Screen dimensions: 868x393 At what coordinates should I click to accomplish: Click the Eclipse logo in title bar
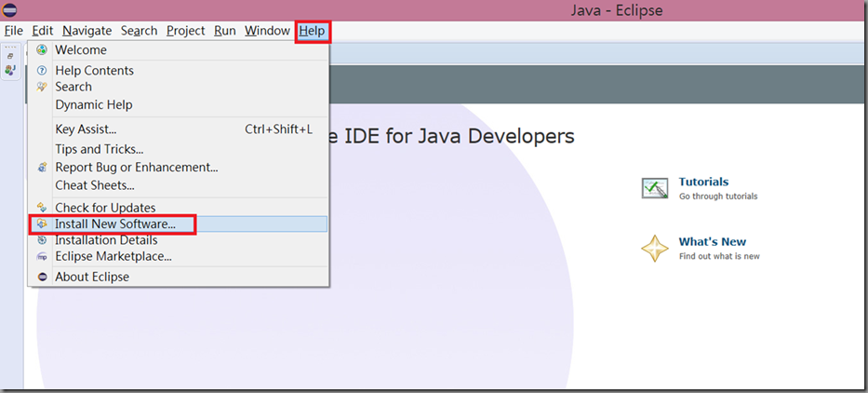coord(10,10)
